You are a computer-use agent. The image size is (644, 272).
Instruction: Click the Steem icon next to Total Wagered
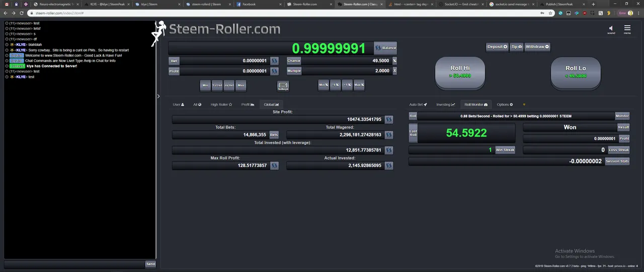click(x=389, y=135)
